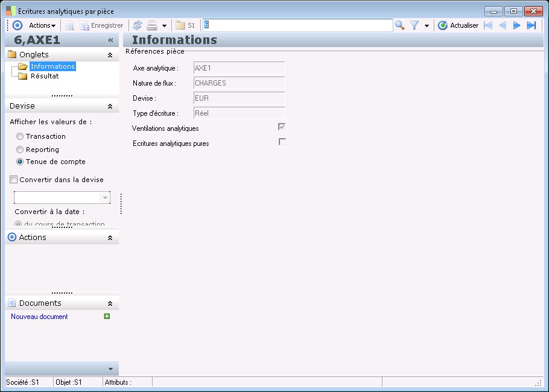This screenshot has height=392, width=549.
Task: Maximize the window
Action: coord(513,11)
